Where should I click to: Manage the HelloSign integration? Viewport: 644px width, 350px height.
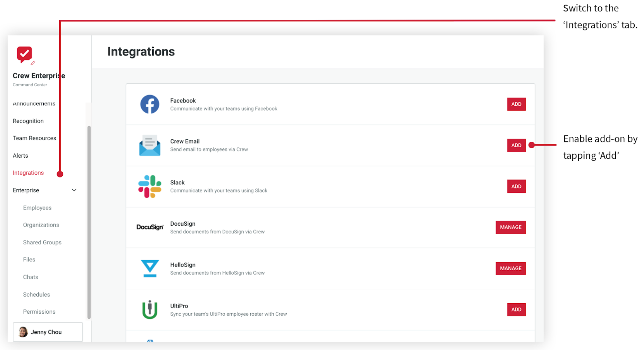(x=510, y=269)
